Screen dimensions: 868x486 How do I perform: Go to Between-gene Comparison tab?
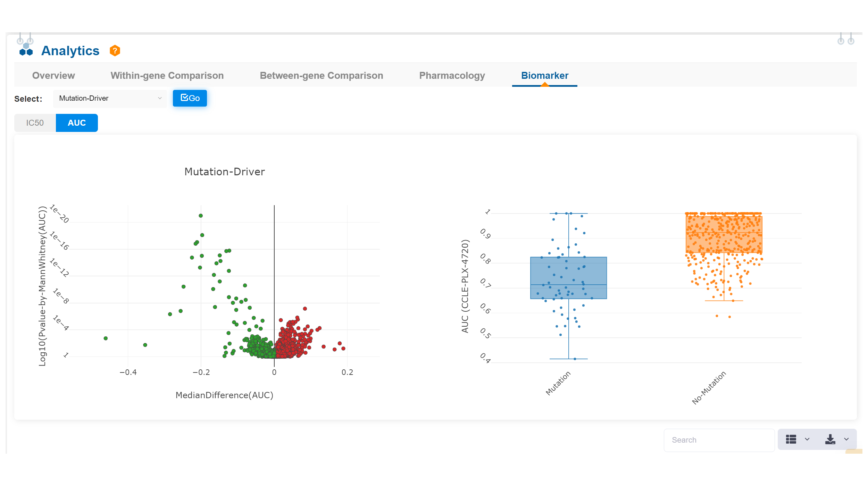pyautogui.click(x=321, y=75)
